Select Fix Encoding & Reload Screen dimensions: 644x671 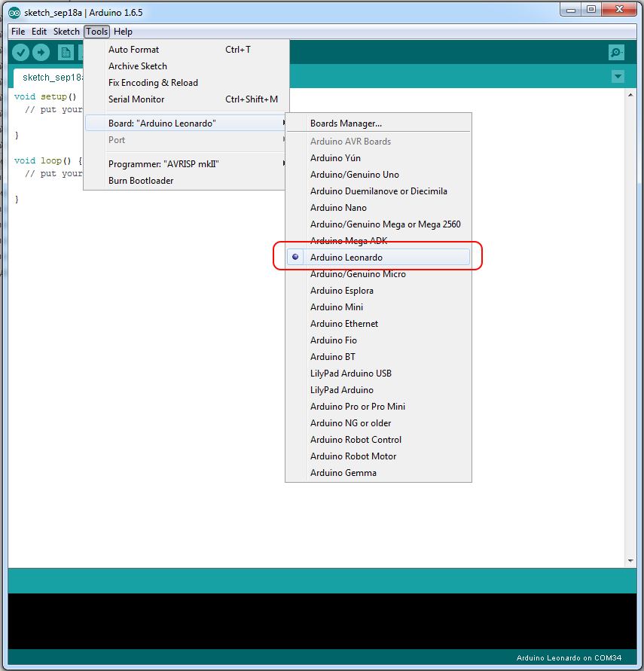click(186, 83)
